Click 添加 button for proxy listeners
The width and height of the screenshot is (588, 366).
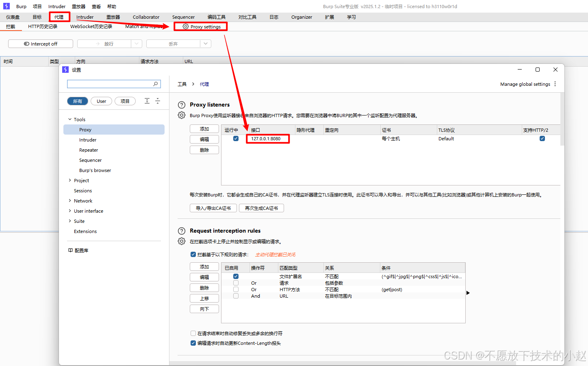coord(204,129)
